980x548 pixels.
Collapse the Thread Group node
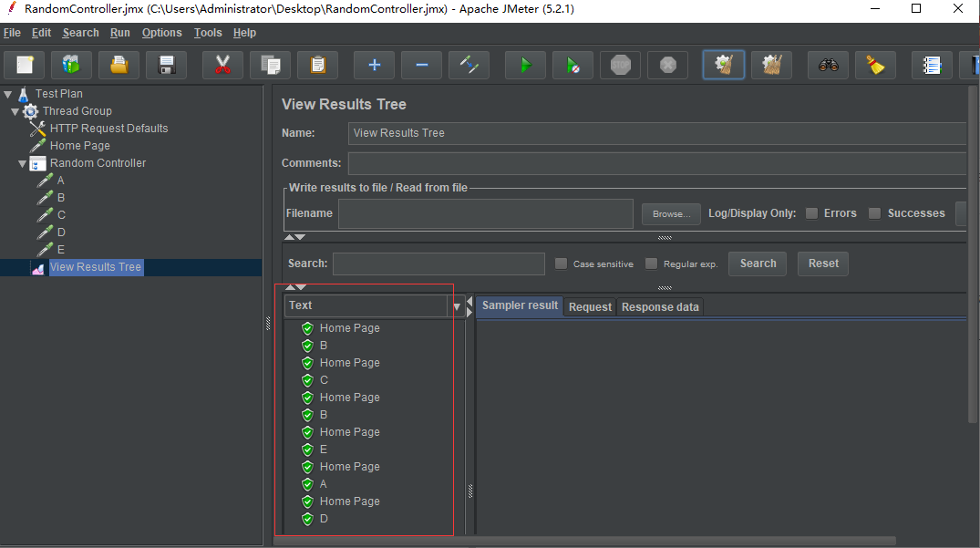click(x=15, y=110)
